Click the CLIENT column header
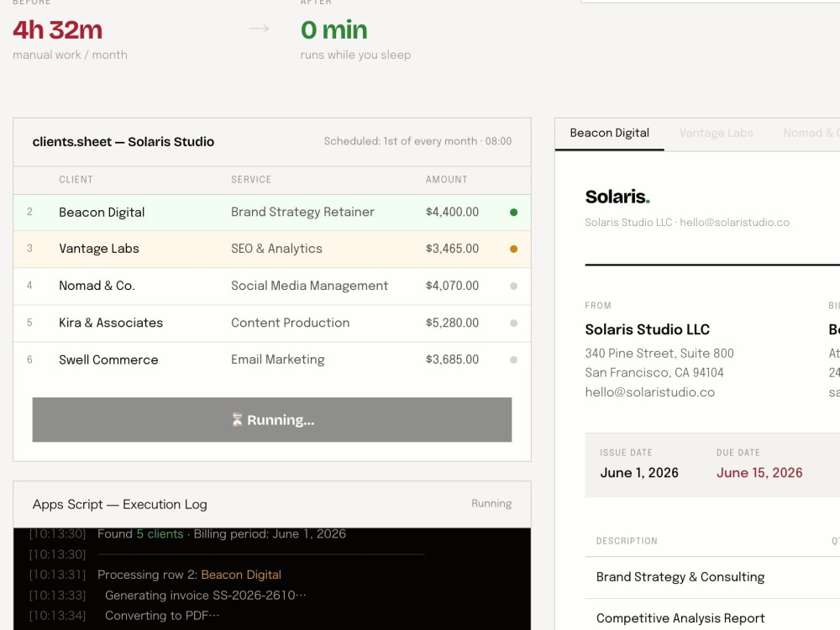The height and width of the screenshot is (630, 840). pos(76,180)
